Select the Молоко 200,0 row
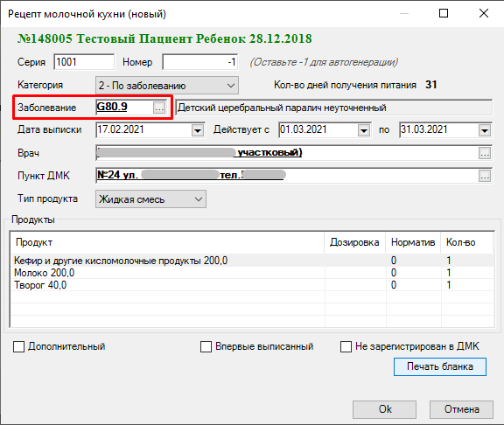 click(252, 273)
